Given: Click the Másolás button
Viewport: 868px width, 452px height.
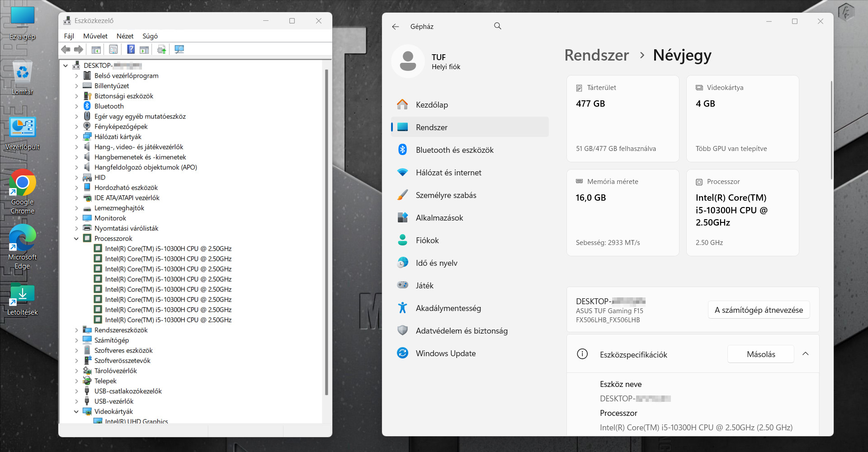Looking at the screenshot, I should (x=761, y=354).
